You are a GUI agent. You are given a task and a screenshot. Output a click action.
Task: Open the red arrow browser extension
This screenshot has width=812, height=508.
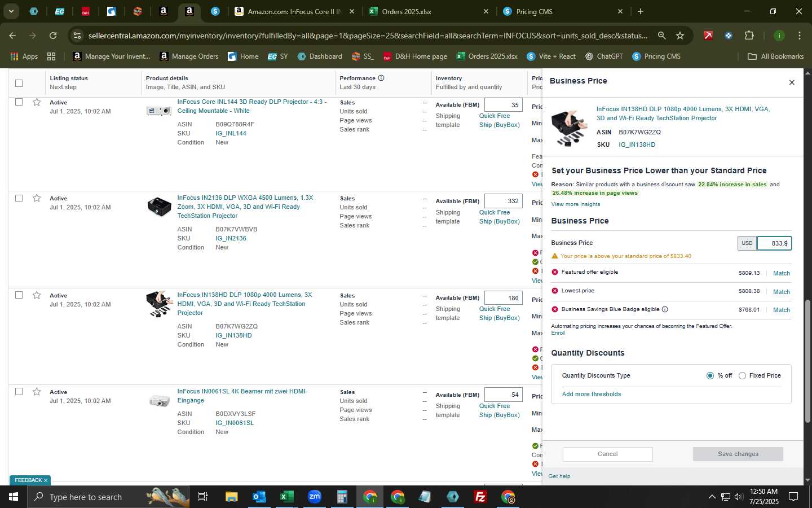(x=708, y=36)
